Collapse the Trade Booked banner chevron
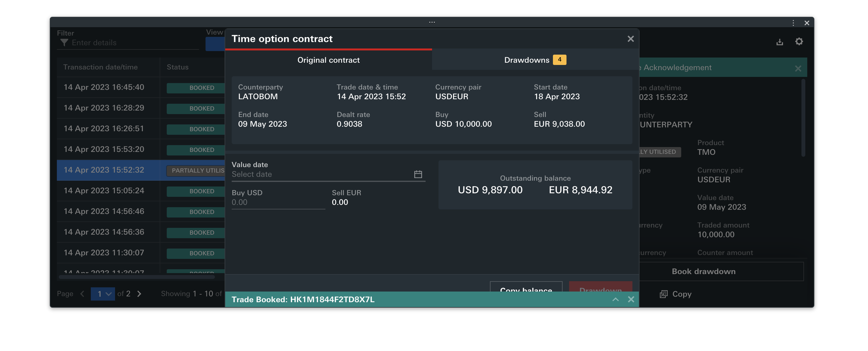Screen dimensions: 868x351 615,299
